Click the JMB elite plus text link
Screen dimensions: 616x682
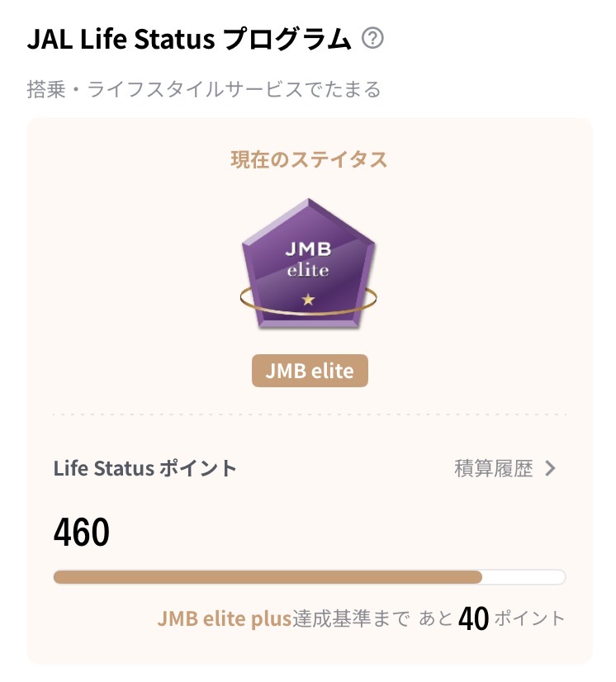pyautogui.click(x=225, y=618)
